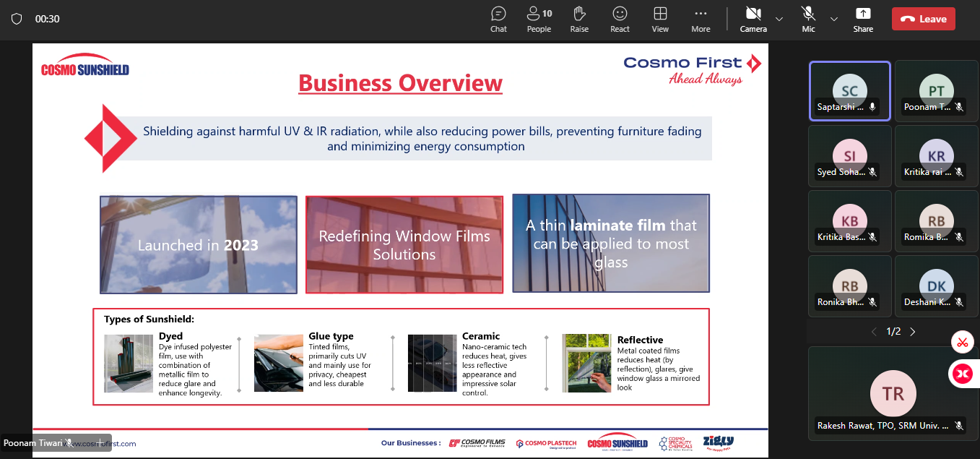Click the red round icon below the scissors
Viewport: 980px width, 459px height.
[x=962, y=373]
